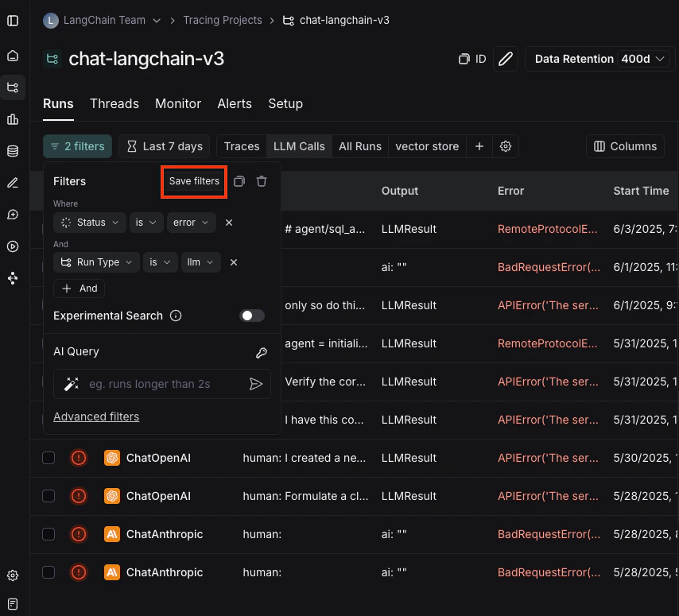This screenshot has width=679, height=616.
Task: Click the LangChain Team avatar
Action: (x=51, y=21)
